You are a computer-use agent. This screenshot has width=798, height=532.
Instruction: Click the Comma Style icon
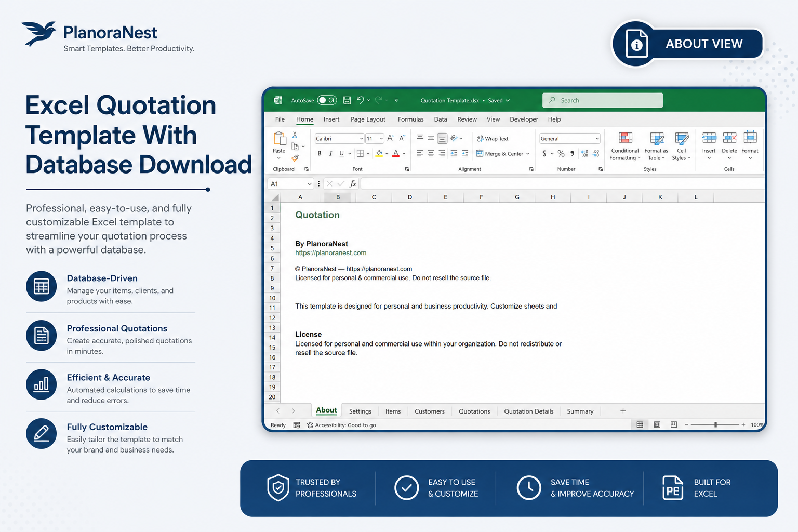(572, 153)
